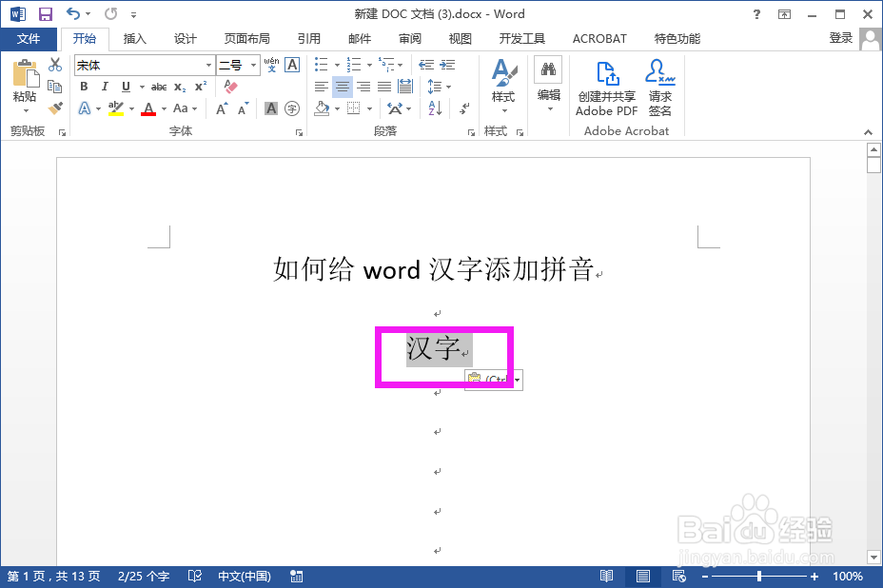The image size is (883, 588).
Task: Click the Cut scissors icon
Action: tap(54, 65)
